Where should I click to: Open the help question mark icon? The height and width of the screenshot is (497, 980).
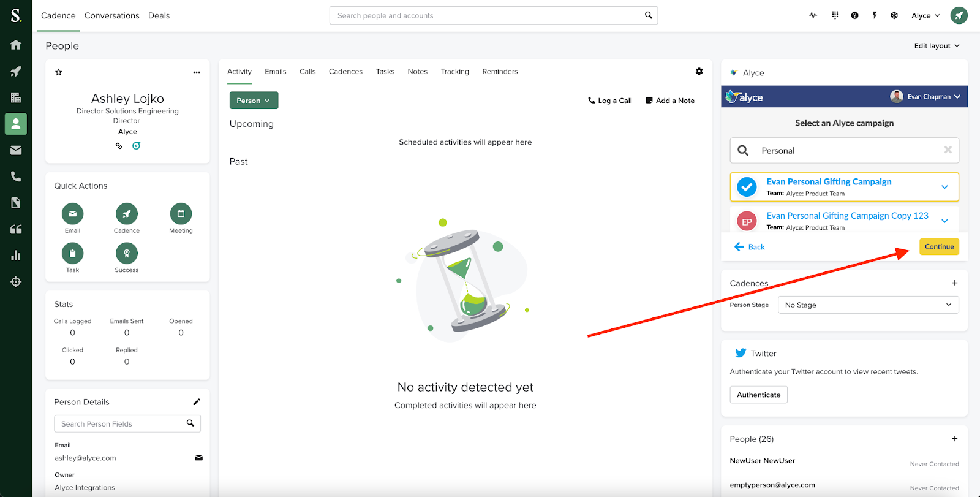click(854, 15)
